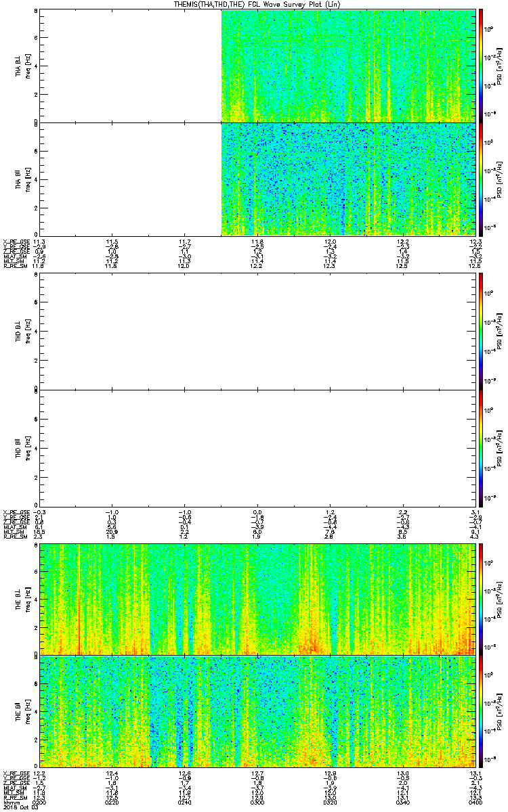Click the 'THA B⊥ freq [Hz]' y-axis label
Screen dimensions: 508x812
coord(23,66)
